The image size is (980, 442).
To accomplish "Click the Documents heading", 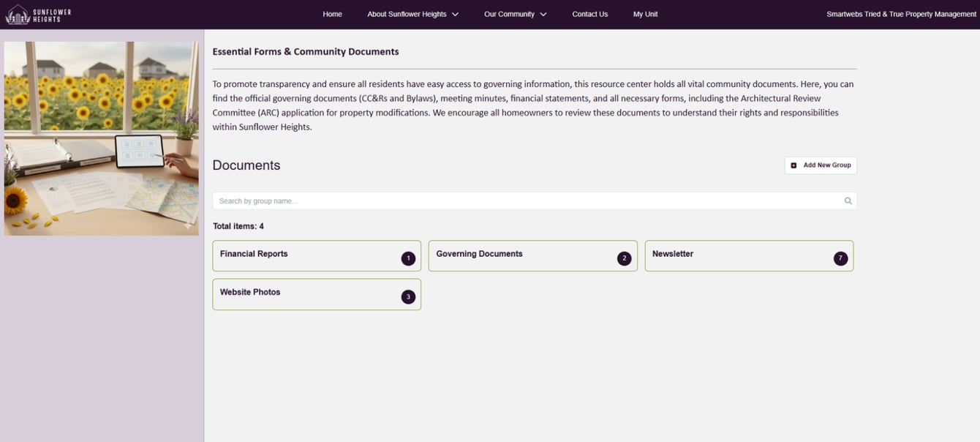I will point(246,165).
